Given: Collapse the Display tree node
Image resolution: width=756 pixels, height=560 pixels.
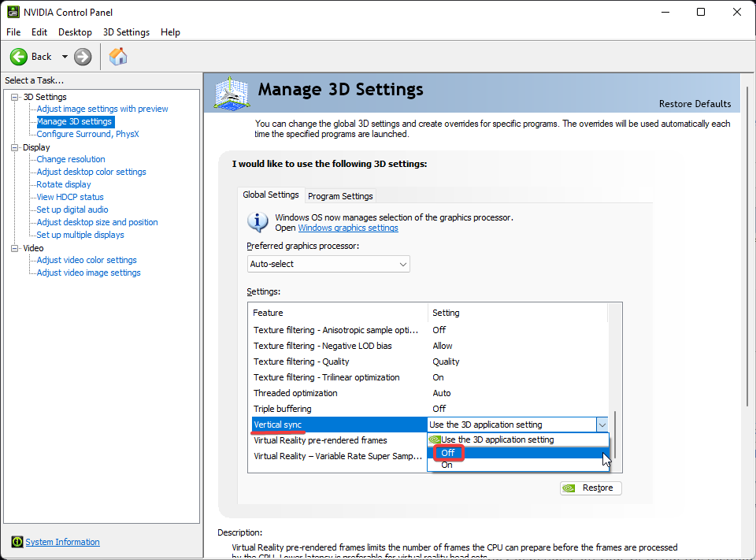Looking at the screenshot, I should (15, 147).
